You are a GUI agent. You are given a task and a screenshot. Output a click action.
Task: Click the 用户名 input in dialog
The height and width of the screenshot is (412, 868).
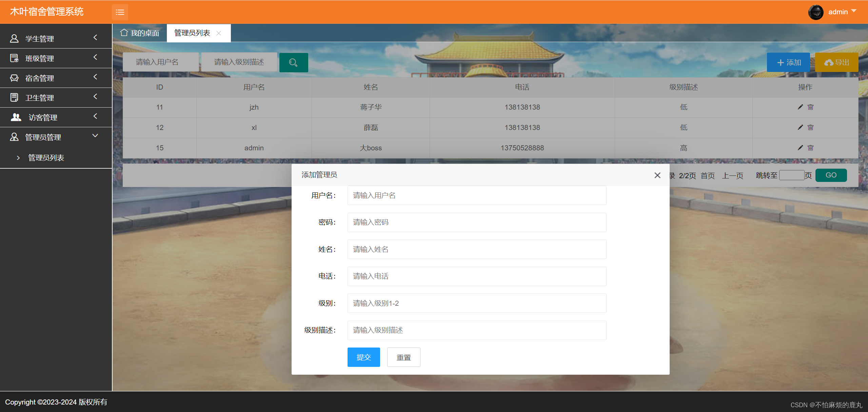[x=477, y=195]
